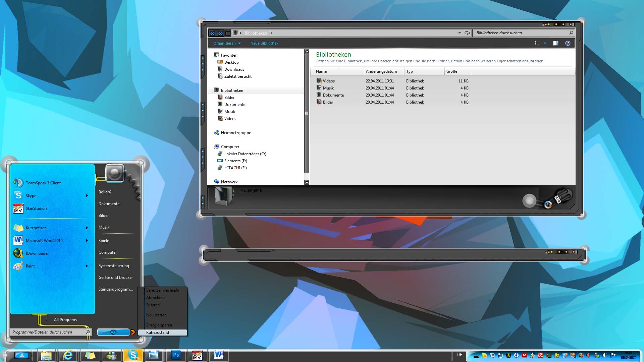Expand Paint jump list arrow
The height and width of the screenshot is (362, 644).
87,266
